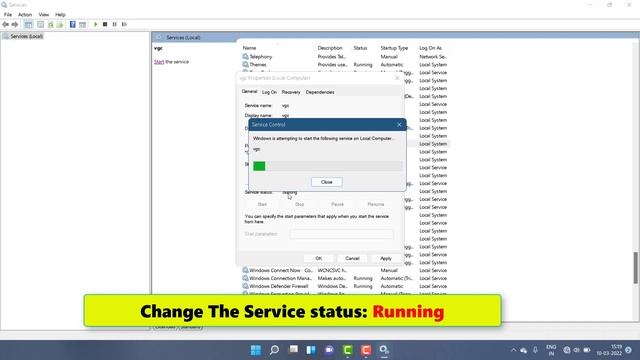Click the Forward arrow in Services toolbar
Viewport: 640px width, 360px height.
pyautogui.click(x=15, y=24)
